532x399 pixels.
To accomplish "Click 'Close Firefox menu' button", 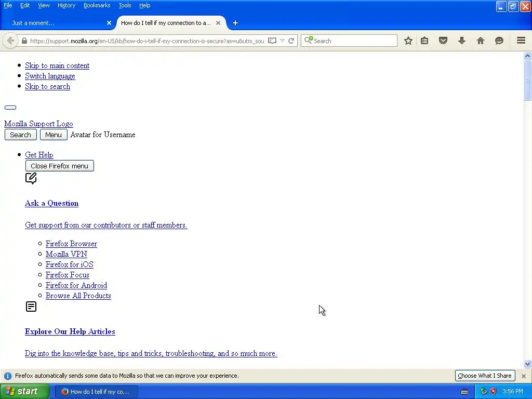I will 59,166.
